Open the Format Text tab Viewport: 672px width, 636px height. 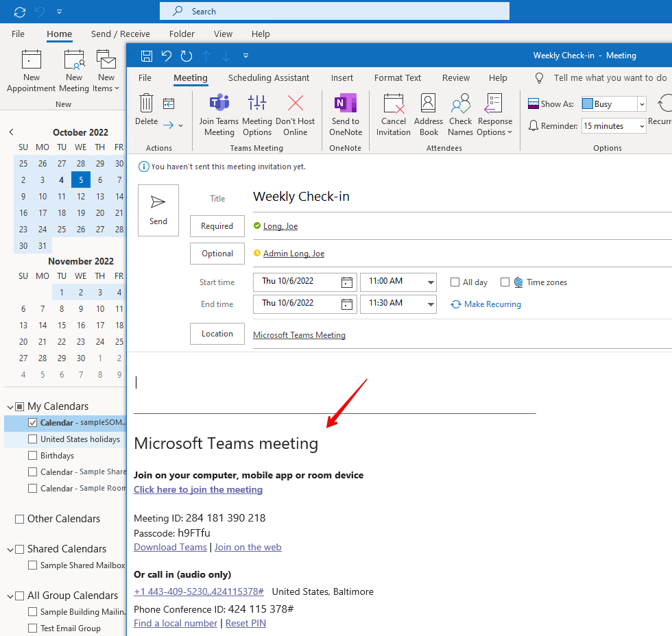click(x=398, y=78)
